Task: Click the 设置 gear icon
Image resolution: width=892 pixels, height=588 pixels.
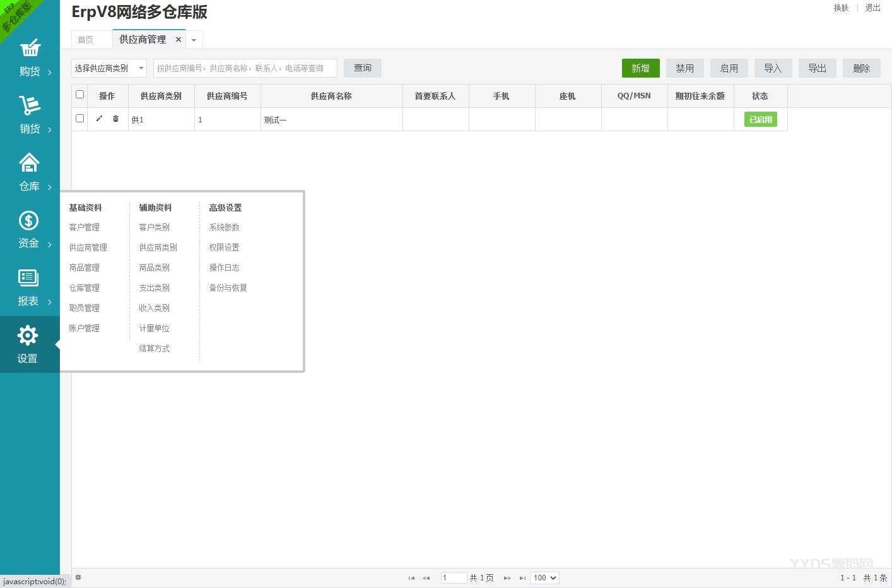Action: 28,336
